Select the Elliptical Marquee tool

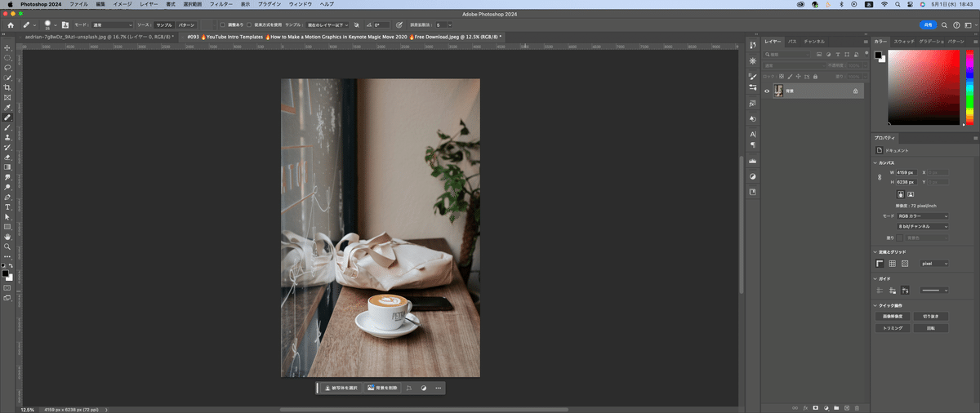[7, 58]
